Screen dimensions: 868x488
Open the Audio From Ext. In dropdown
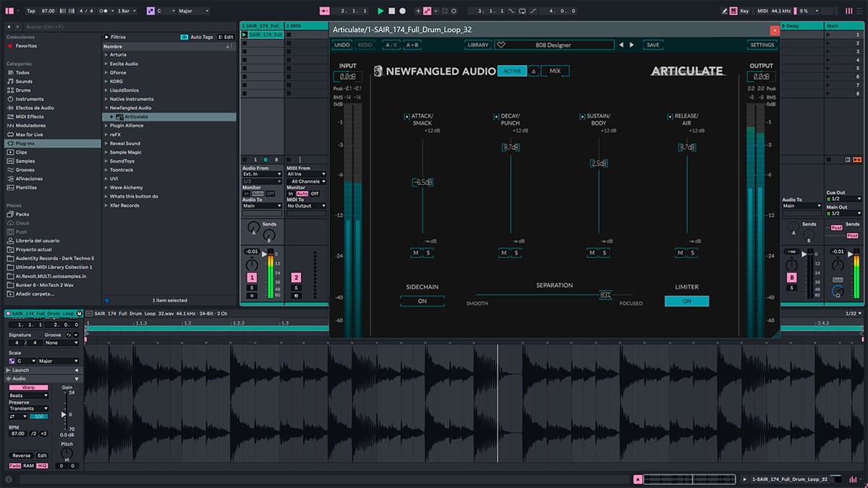[262, 174]
